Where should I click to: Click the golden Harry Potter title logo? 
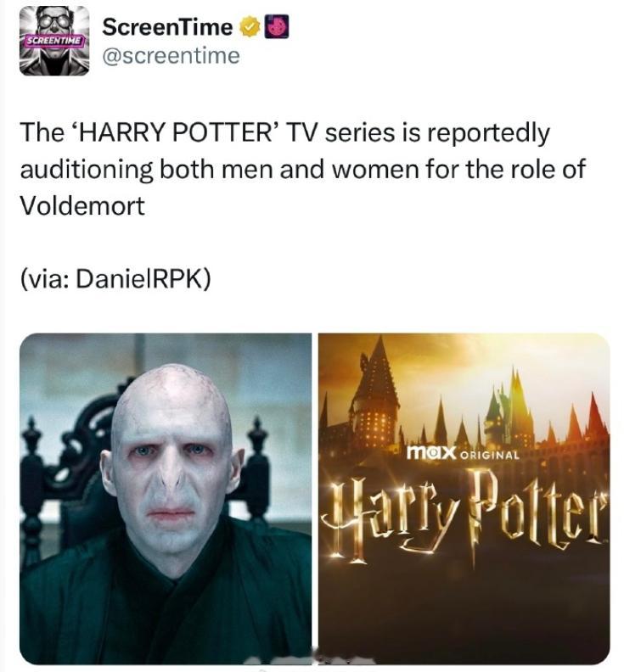pos(465,514)
